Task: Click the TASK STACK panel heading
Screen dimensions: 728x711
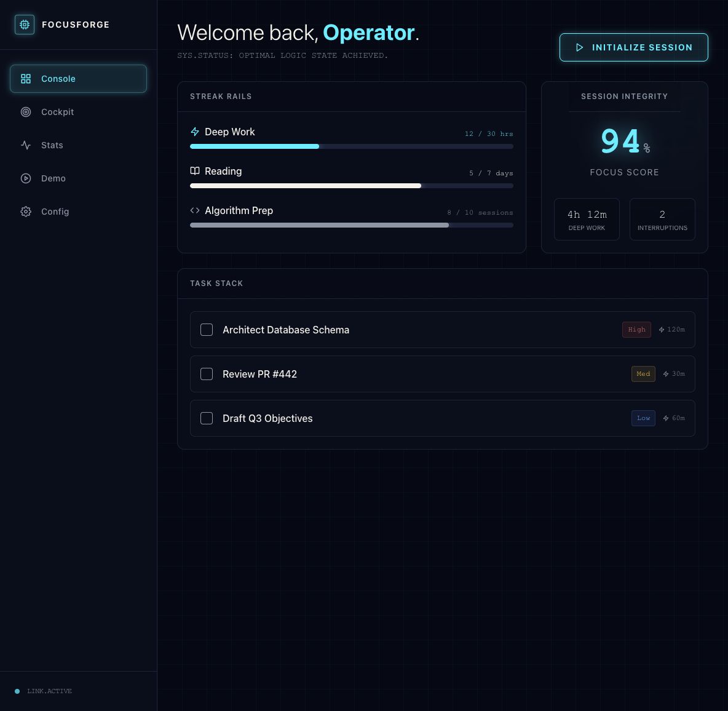Action: (x=216, y=284)
